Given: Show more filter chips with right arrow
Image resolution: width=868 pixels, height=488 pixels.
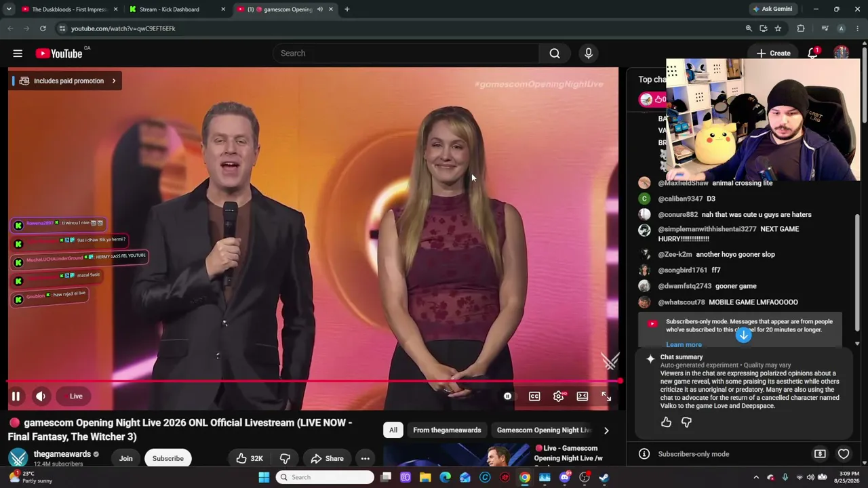Looking at the screenshot, I should (x=606, y=430).
